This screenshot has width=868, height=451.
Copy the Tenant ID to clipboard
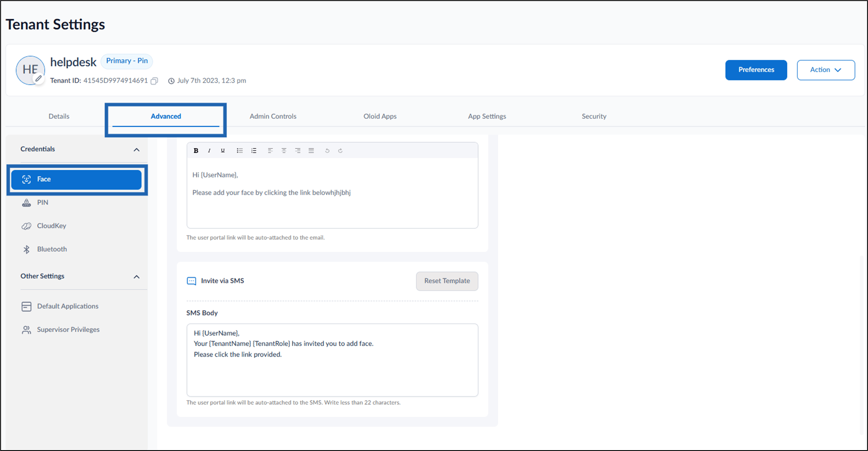point(154,81)
